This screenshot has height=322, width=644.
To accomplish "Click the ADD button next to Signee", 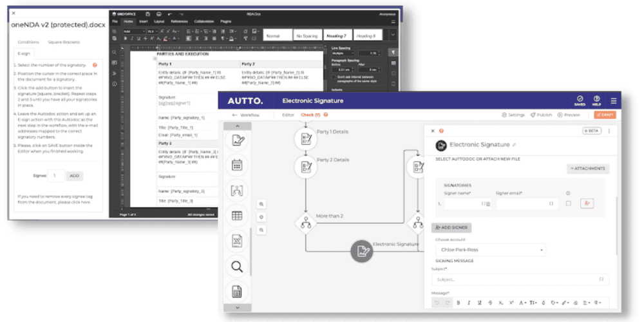I will coord(74,176).
